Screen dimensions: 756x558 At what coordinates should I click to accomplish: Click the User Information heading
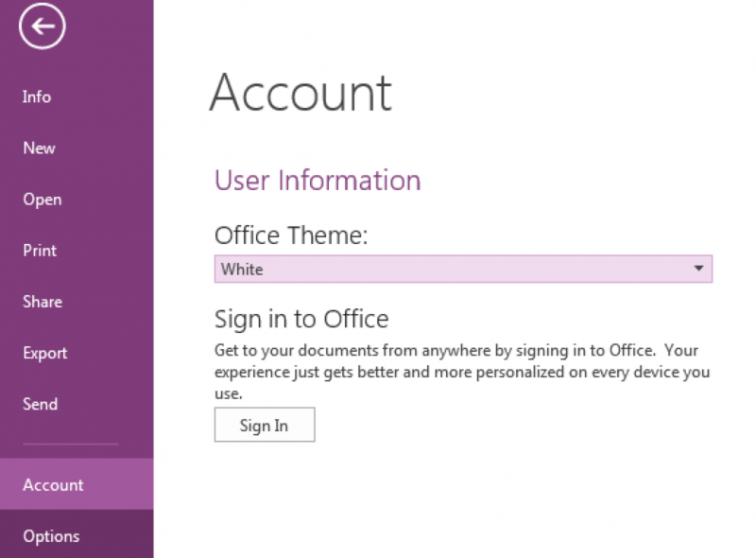point(318,181)
